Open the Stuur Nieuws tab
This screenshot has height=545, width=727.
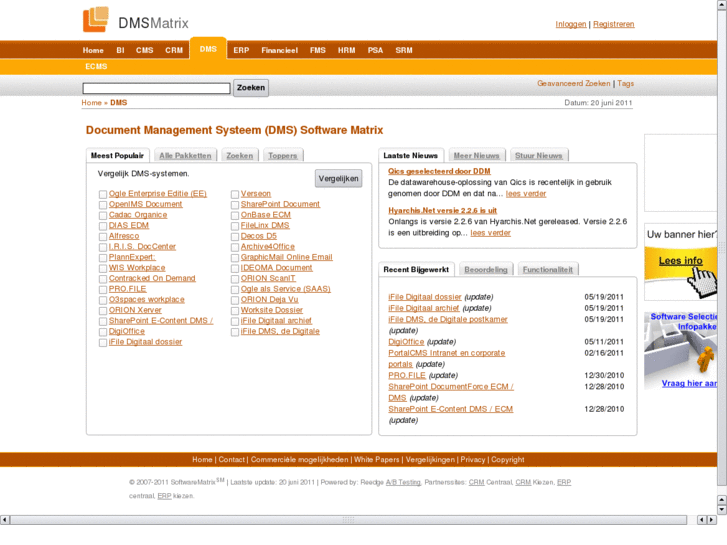[538, 155]
